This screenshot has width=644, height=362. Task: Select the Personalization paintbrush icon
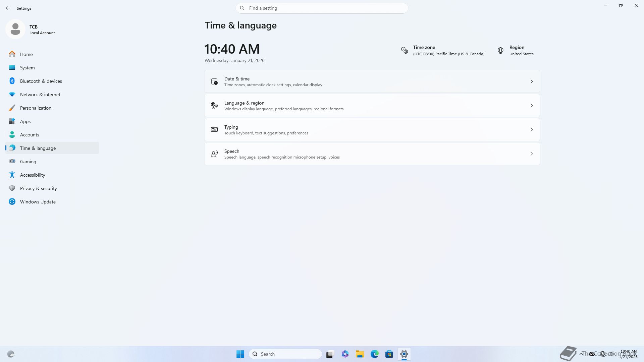click(12, 108)
